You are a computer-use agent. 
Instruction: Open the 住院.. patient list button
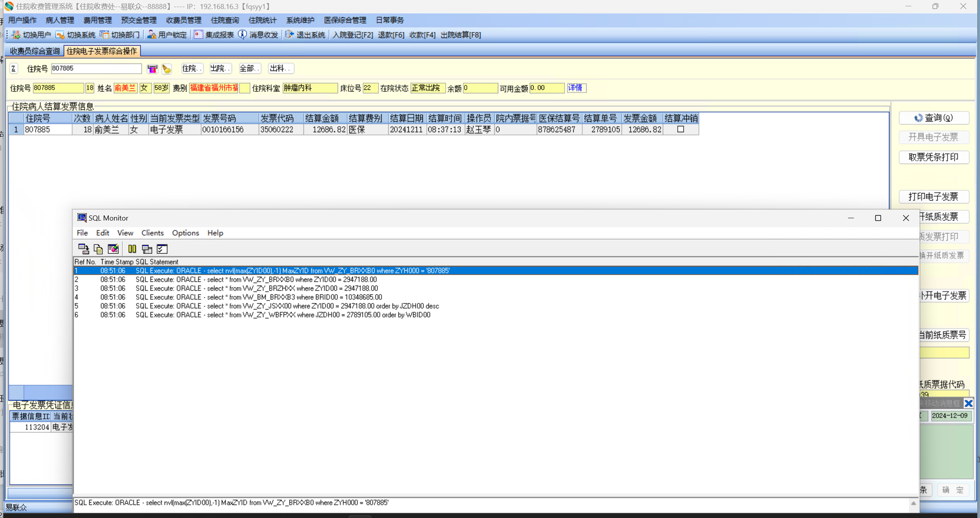click(x=192, y=69)
